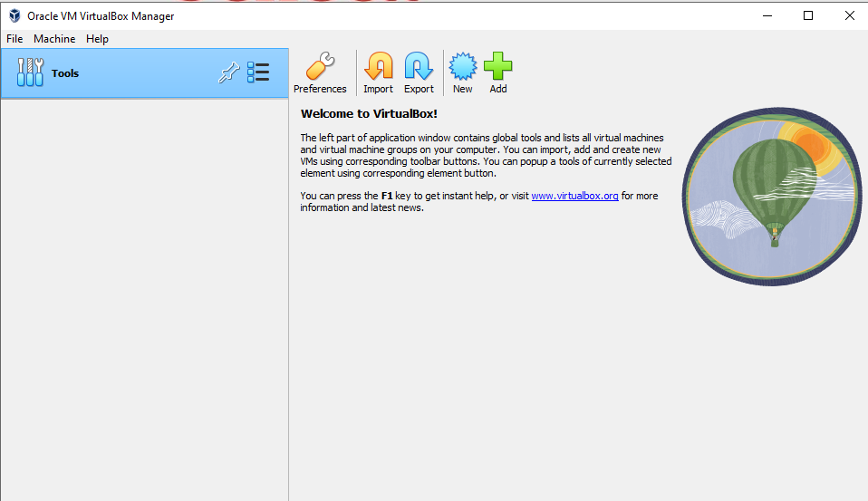
Task: Click the Import appliance icon
Action: (x=378, y=67)
